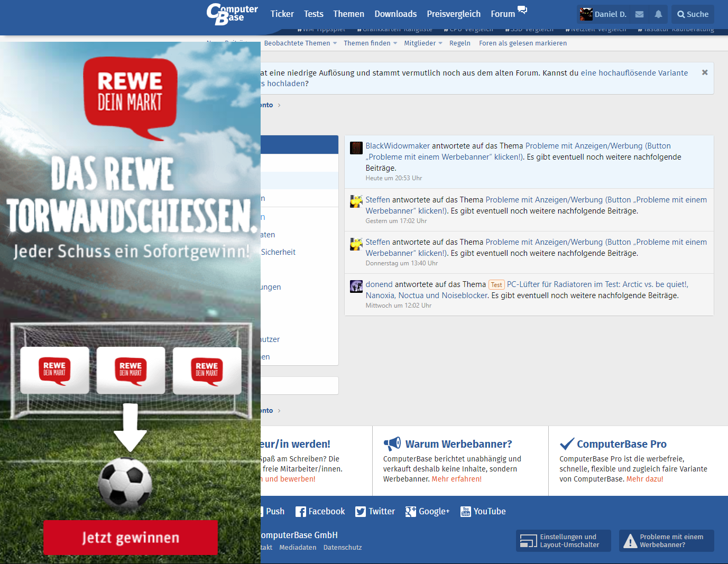Click the Sicherheit sidebar entry
The image size is (728, 564).
tap(278, 252)
